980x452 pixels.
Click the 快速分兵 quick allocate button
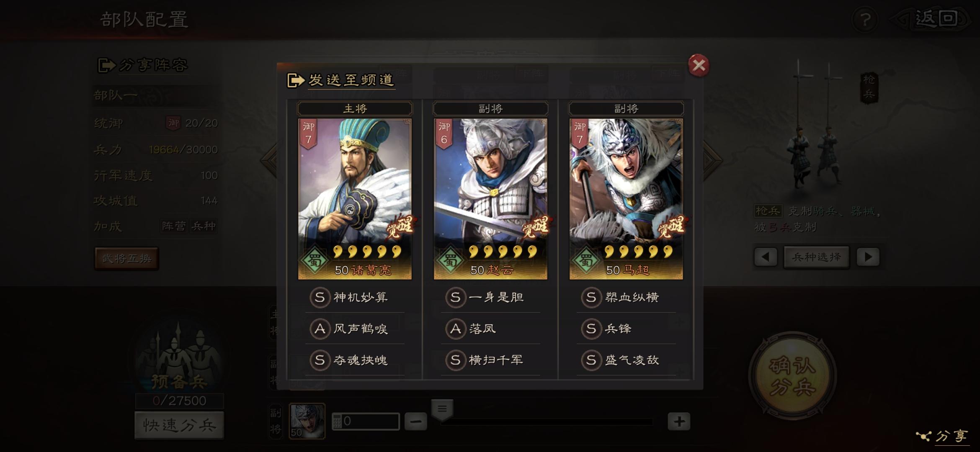click(x=179, y=425)
